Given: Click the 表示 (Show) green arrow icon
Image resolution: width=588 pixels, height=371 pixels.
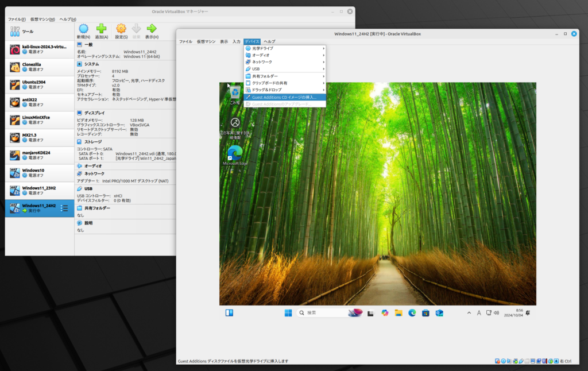Looking at the screenshot, I should (x=152, y=29).
